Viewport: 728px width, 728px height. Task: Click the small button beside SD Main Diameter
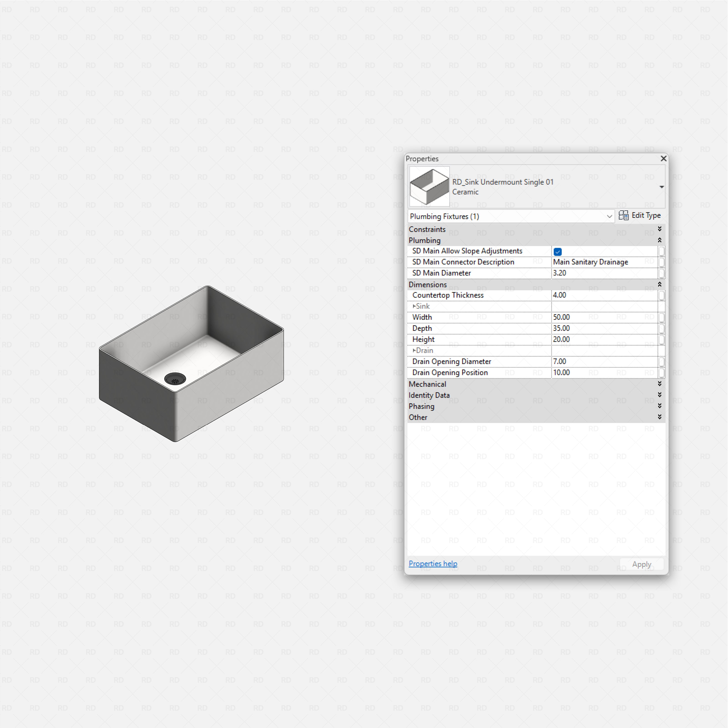(662, 273)
